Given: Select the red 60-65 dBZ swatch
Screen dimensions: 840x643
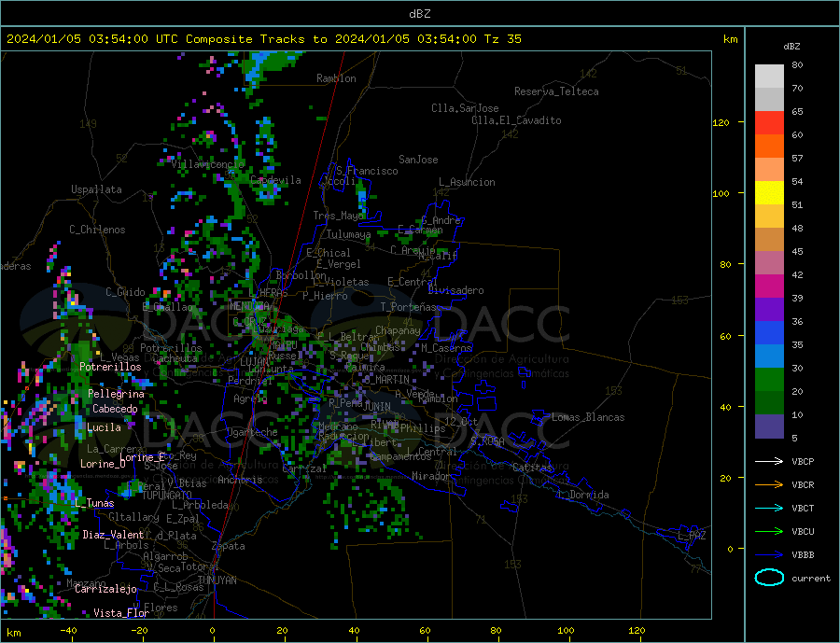Looking at the screenshot, I should (769, 122).
